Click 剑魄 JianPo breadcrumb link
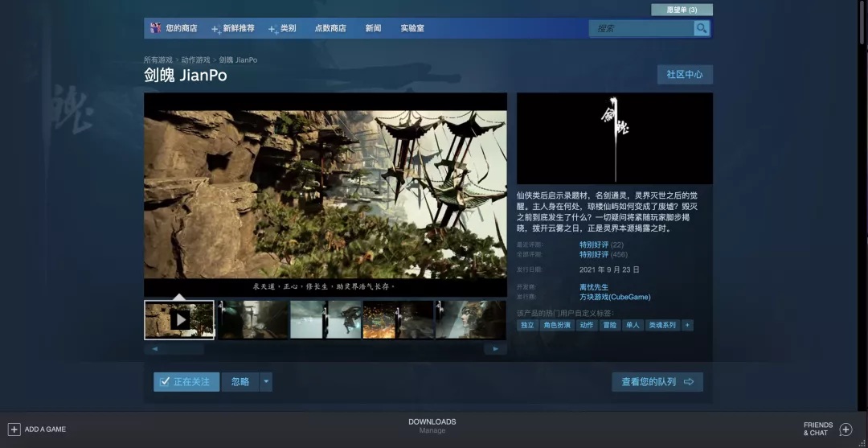Screen dimensions: 868x448 pos(238,60)
